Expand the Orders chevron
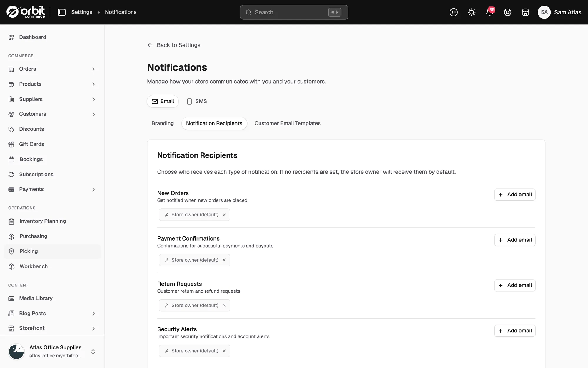 pyautogui.click(x=93, y=69)
